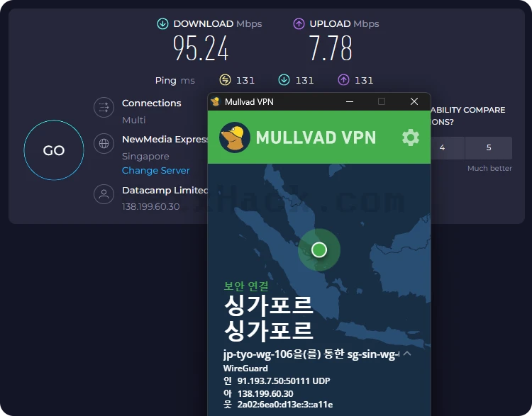Open Mullvad VPN settings gear
Viewport: 532px width, 416px height.
(x=411, y=137)
